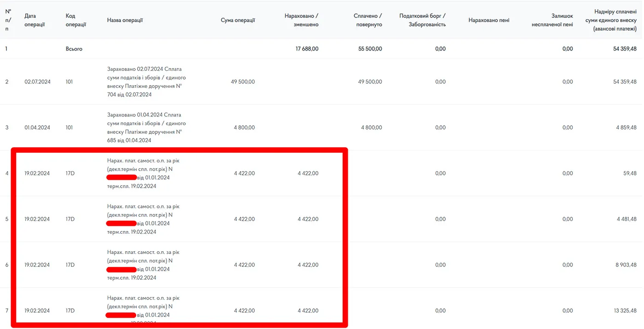The image size is (644, 329).
Task: Click operation amount 4 800,00 in Сума column
Action: 244,127
